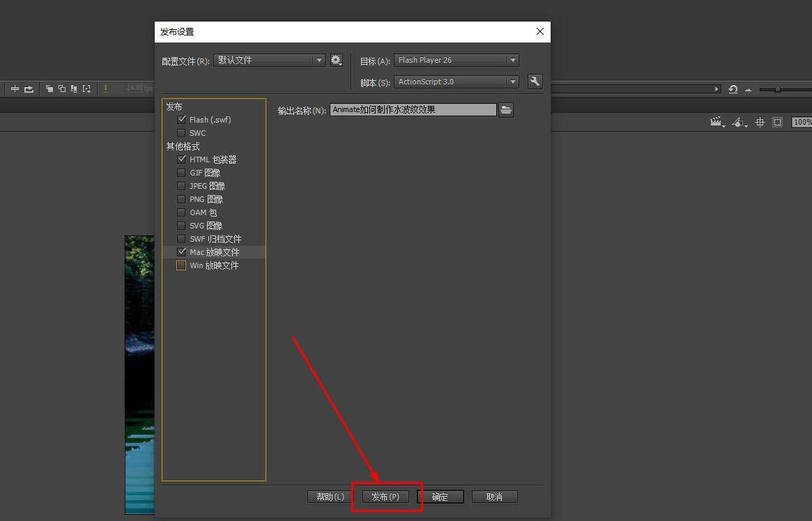
Task: Click the Edit Scene clapperboard icon
Action: [x=716, y=122]
